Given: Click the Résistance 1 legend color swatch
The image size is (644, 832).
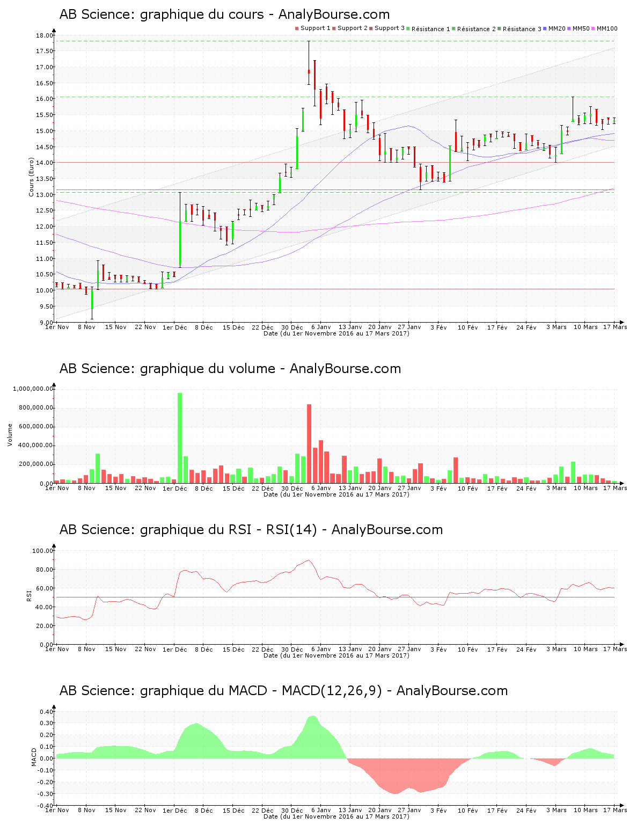Looking at the screenshot, I should (x=408, y=28).
